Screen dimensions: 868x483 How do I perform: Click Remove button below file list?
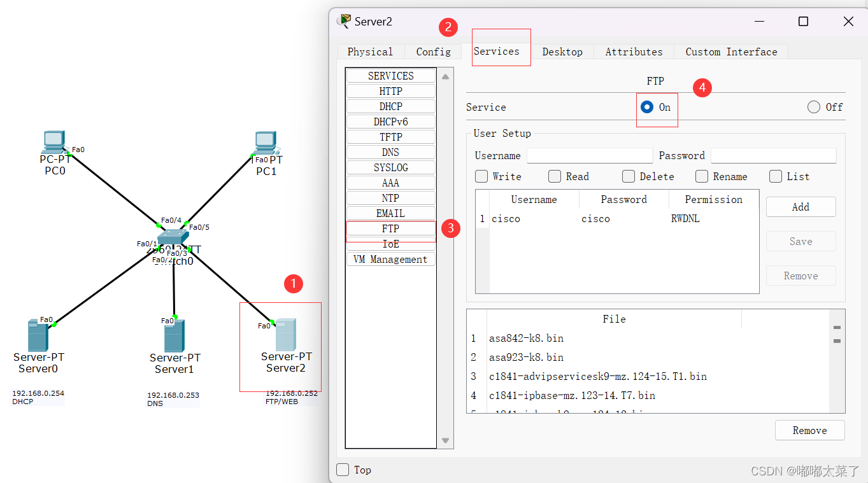pos(809,430)
